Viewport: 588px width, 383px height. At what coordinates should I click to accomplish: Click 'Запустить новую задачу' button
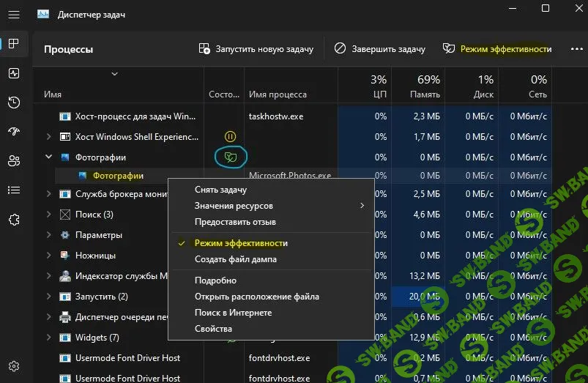click(256, 49)
